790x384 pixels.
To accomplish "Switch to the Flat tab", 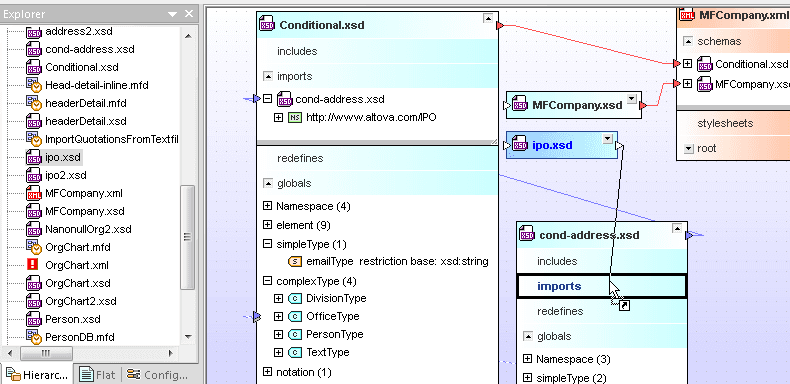I will [x=98, y=374].
